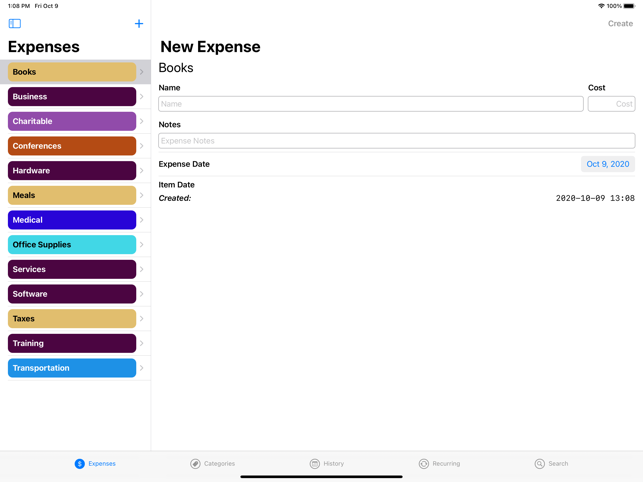Focus the Expense Notes field
This screenshot has height=482, width=643.
(x=397, y=141)
